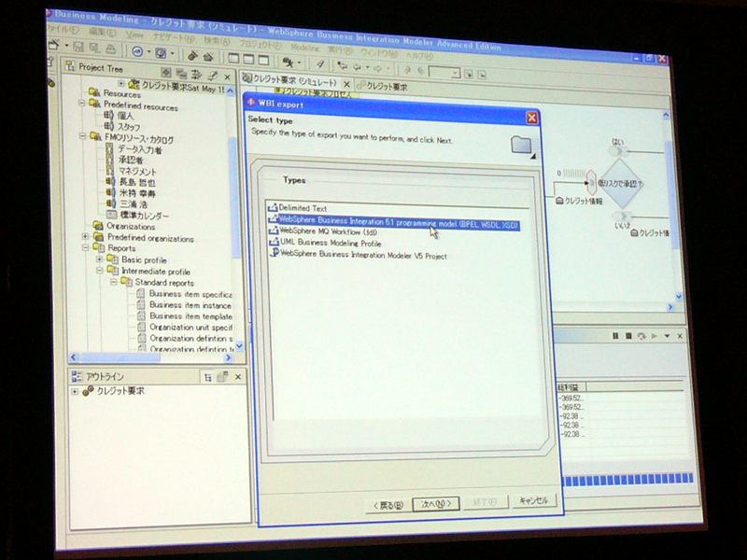Select WebSphere Business Integration 5.1 programming model
The width and height of the screenshot is (747, 560).
pos(393,222)
